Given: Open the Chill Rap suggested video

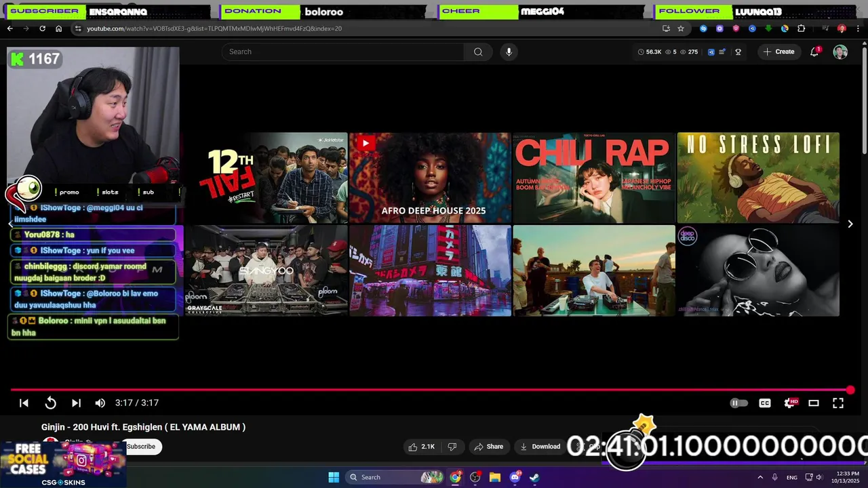Looking at the screenshot, I should (594, 178).
